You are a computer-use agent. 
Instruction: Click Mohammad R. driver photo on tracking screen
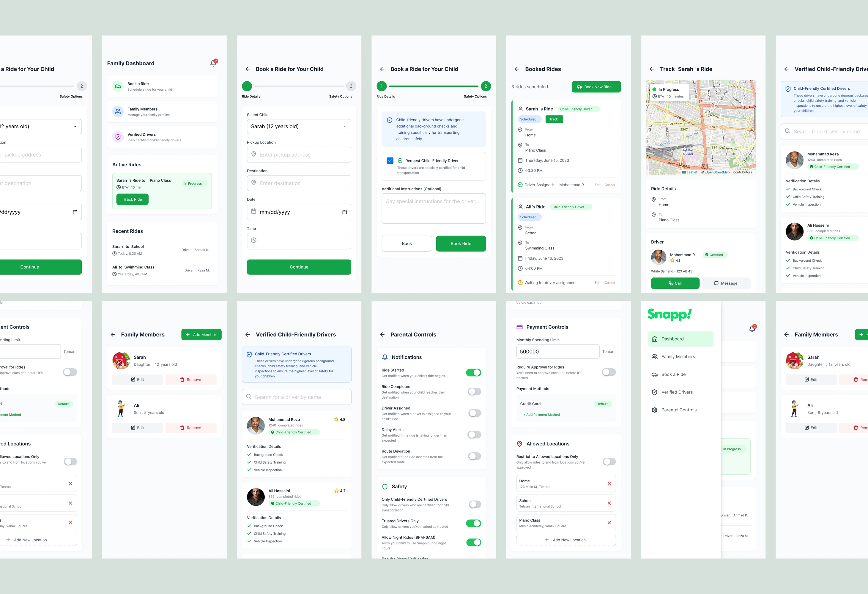click(659, 257)
